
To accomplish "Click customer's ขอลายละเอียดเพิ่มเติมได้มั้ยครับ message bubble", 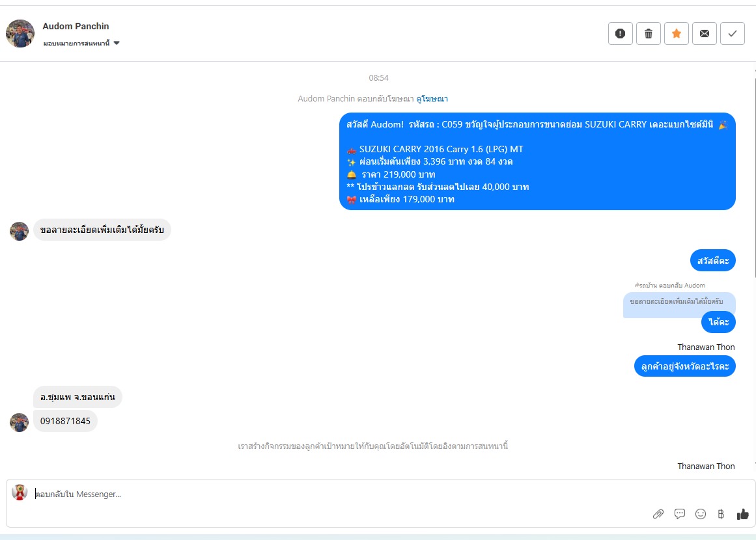I will 102,230.
